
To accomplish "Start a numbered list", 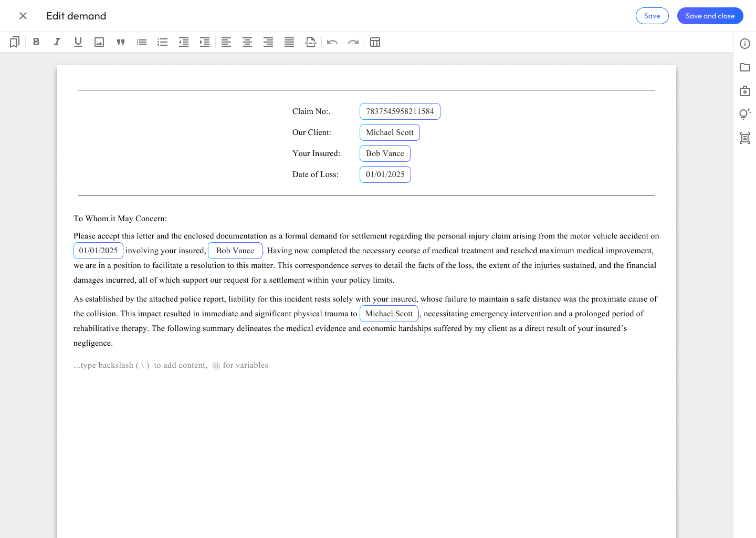I will coord(163,42).
